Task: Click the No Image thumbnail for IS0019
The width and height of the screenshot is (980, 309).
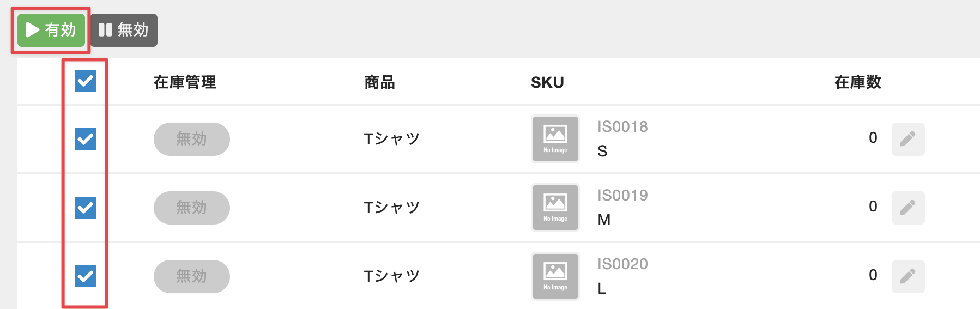Action: point(555,208)
